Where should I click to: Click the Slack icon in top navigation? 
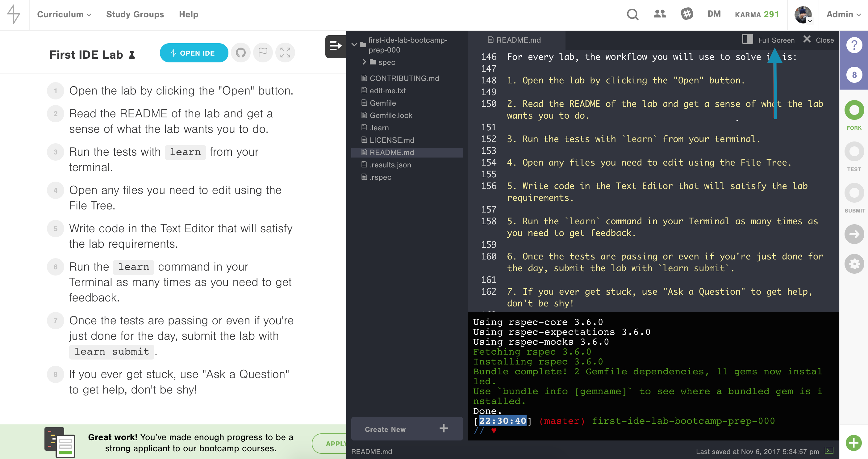tap(687, 14)
